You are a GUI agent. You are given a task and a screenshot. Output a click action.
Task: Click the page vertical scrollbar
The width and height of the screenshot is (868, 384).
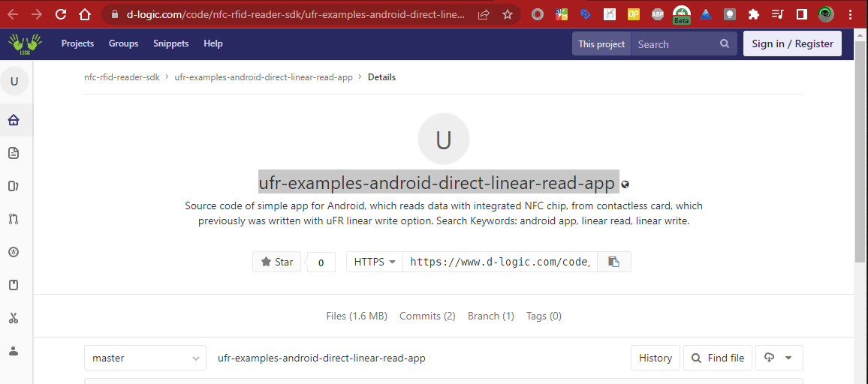point(860,151)
